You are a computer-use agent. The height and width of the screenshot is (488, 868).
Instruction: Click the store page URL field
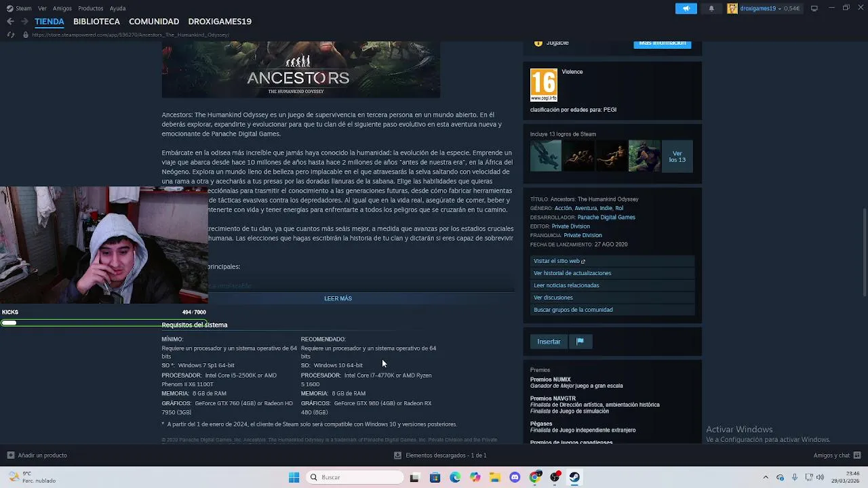[130, 35]
